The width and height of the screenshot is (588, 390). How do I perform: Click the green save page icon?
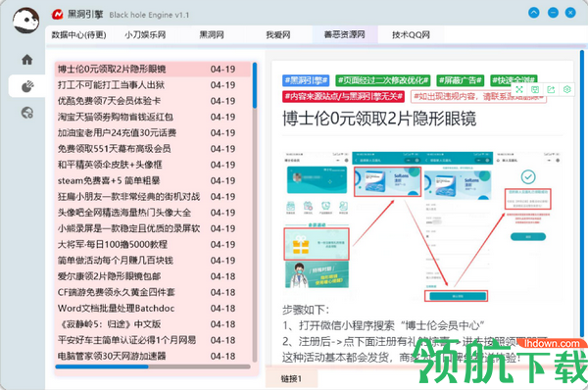535,89
